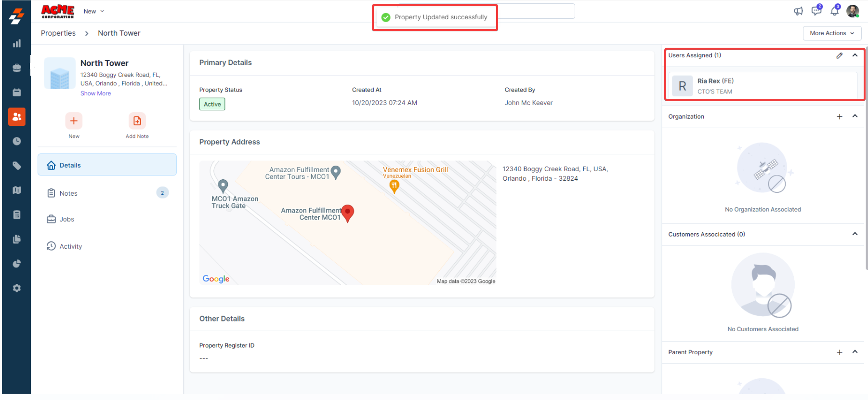Viewport: 868px width, 400px height.
Task: Open the New dropdown in top bar
Action: coord(93,12)
